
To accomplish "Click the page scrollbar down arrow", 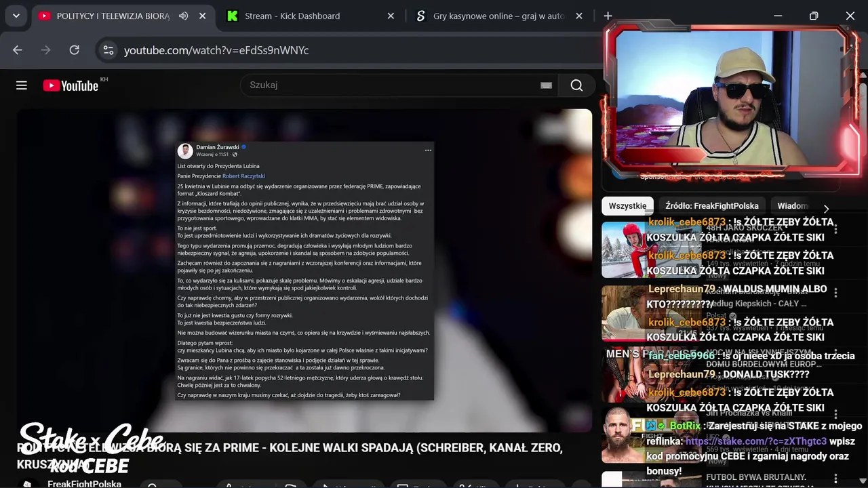I will pos(863,483).
